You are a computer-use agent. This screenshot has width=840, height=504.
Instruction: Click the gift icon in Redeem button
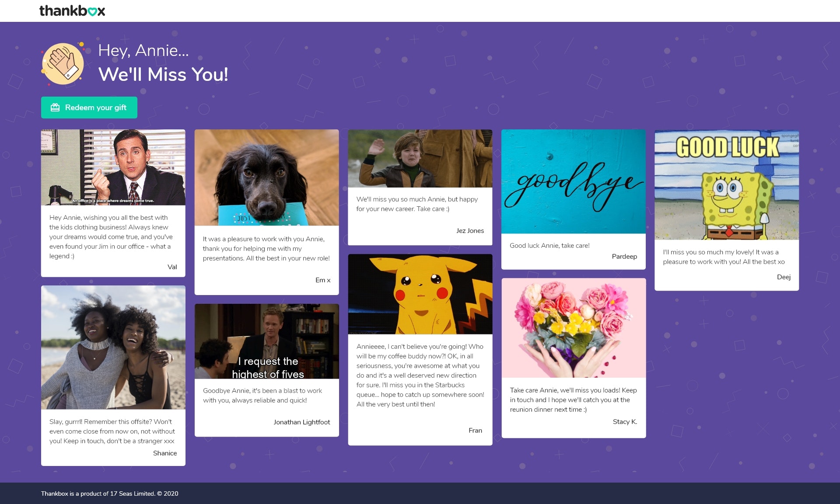click(x=55, y=108)
